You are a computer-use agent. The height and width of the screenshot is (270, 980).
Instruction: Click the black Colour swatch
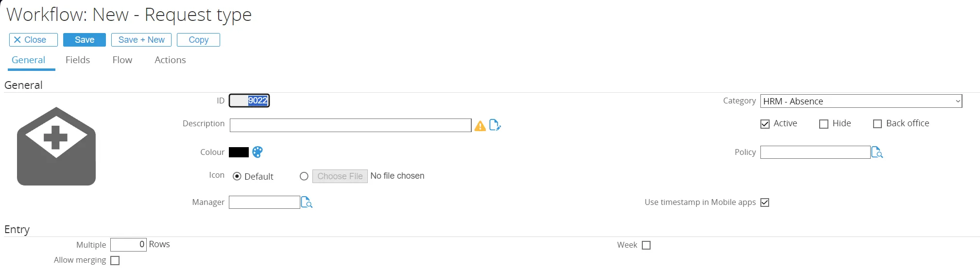click(239, 152)
